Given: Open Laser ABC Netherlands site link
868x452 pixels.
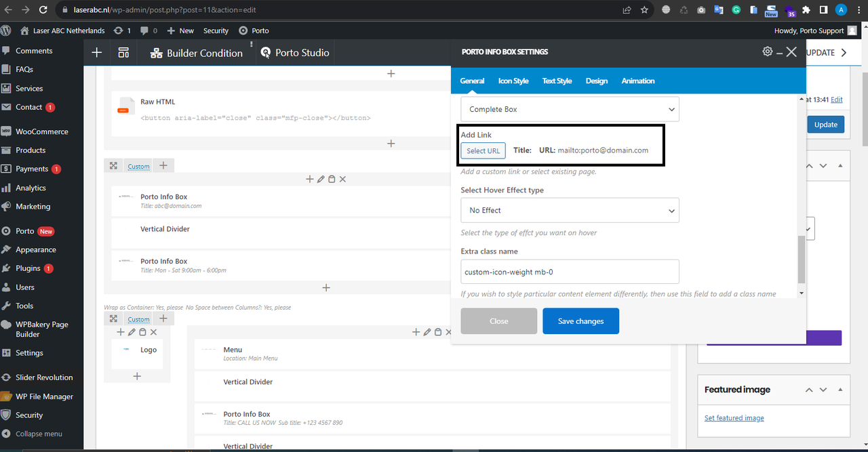Looking at the screenshot, I should 62,30.
